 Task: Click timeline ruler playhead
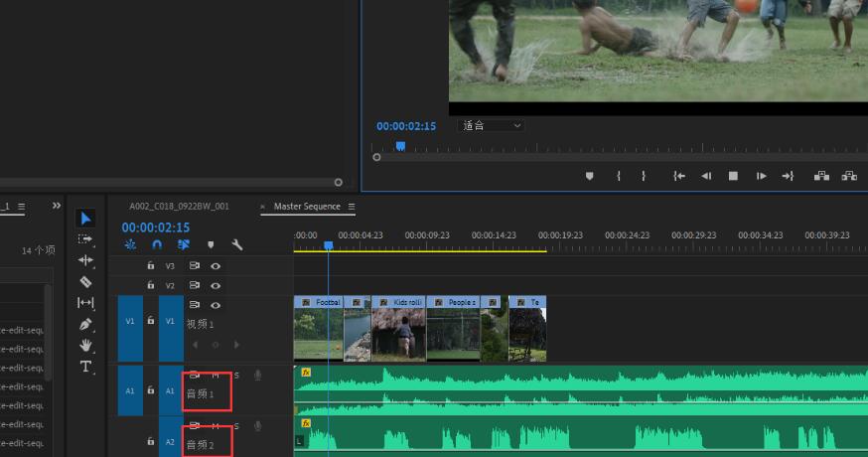click(x=329, y=244)
